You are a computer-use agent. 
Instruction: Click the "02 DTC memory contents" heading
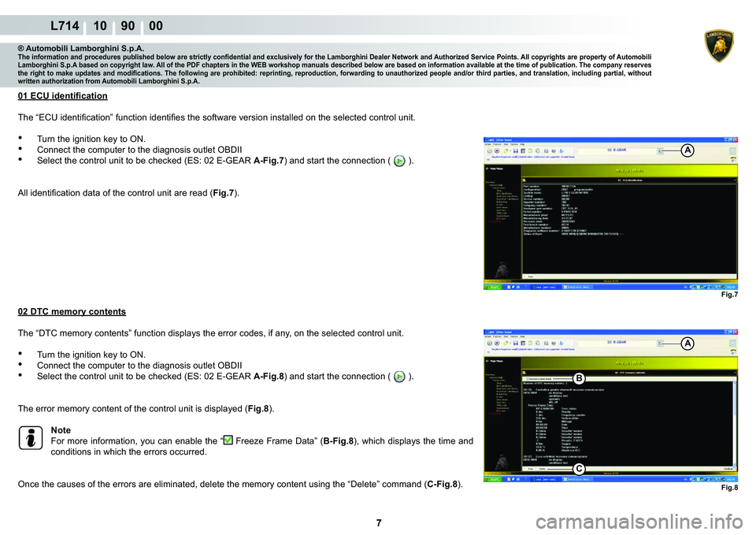(72, 312)
